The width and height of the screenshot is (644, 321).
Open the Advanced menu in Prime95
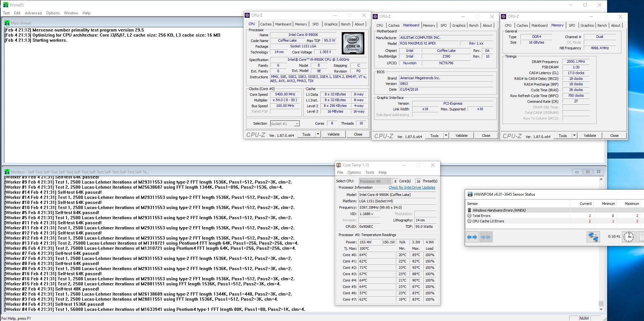33,13
